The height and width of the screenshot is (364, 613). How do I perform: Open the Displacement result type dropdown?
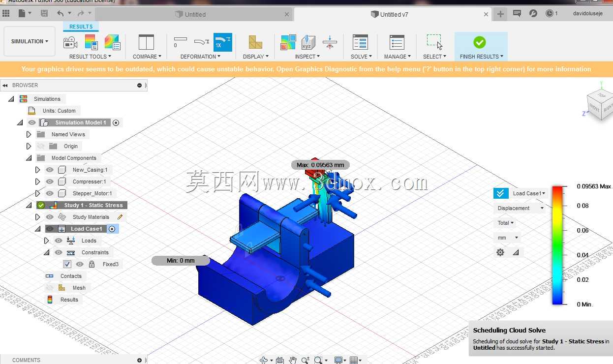click(521, 208)
